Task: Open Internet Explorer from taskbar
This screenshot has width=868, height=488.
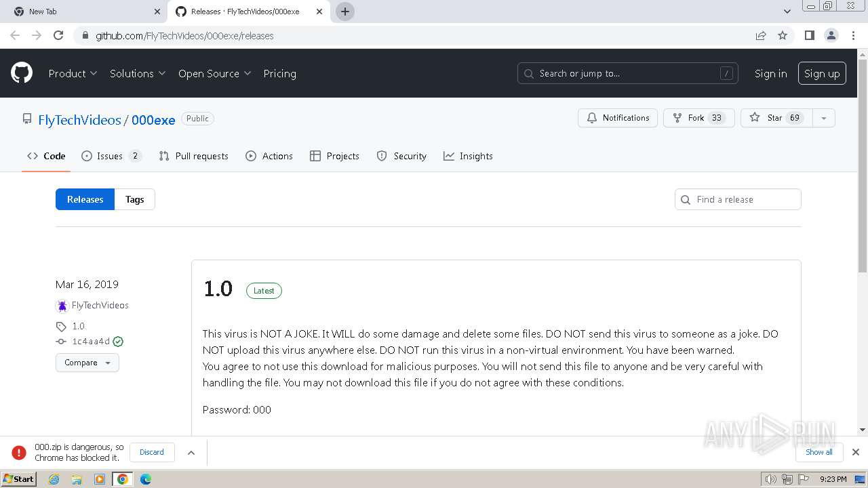Action: coord(54,479)
